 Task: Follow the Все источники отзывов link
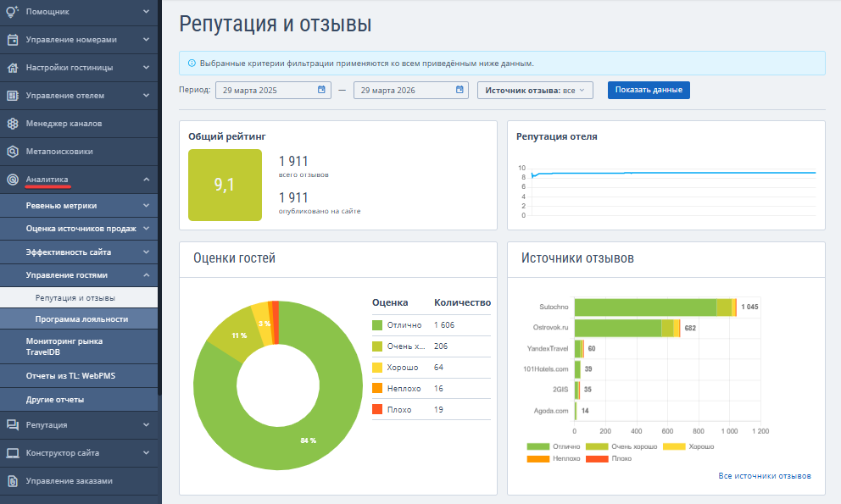pos(764,476)
